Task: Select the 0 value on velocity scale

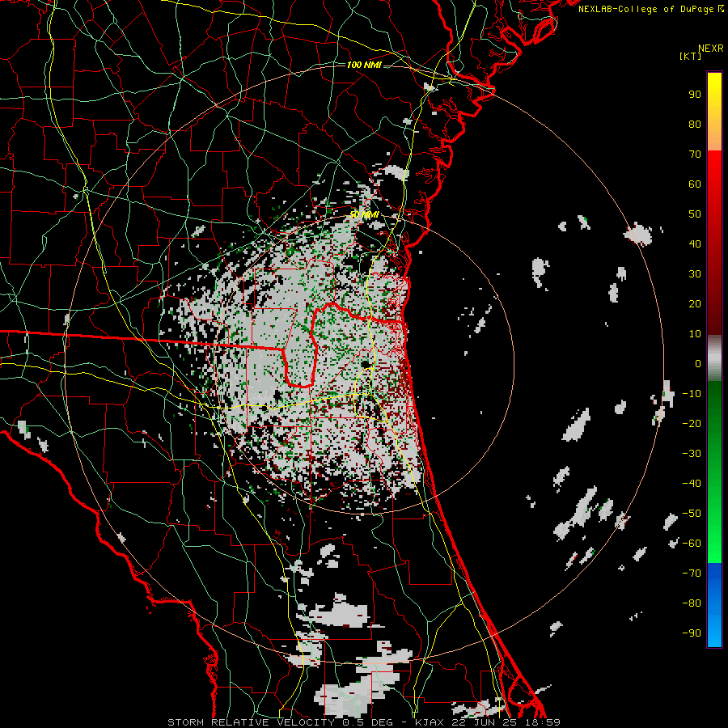Action: 698,363
